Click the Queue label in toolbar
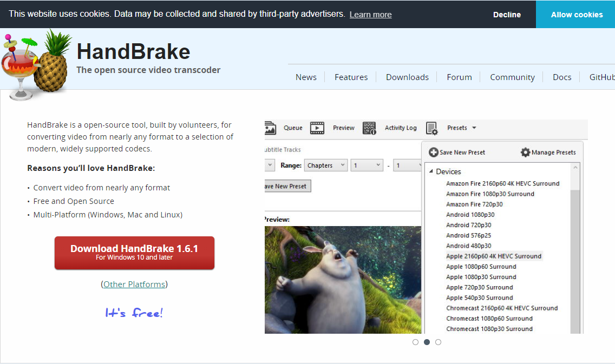The width and height of the screenshot is (615, 364). (x=293, y=128)
